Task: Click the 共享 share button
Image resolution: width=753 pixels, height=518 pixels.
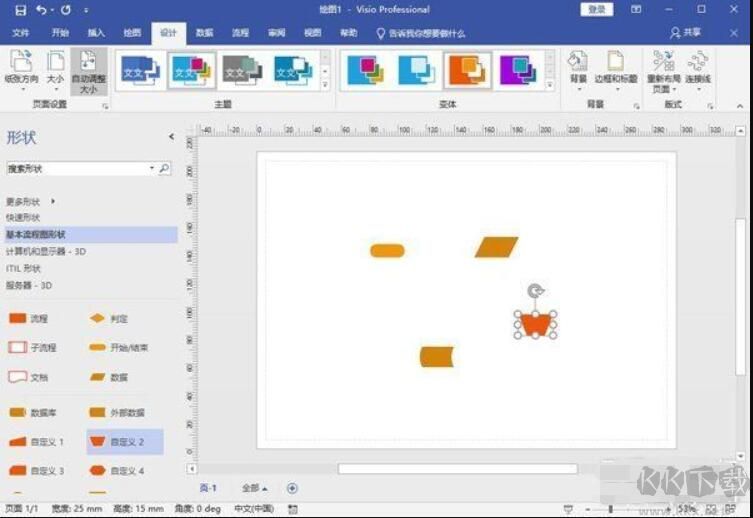Action: [x=686, y=33]
